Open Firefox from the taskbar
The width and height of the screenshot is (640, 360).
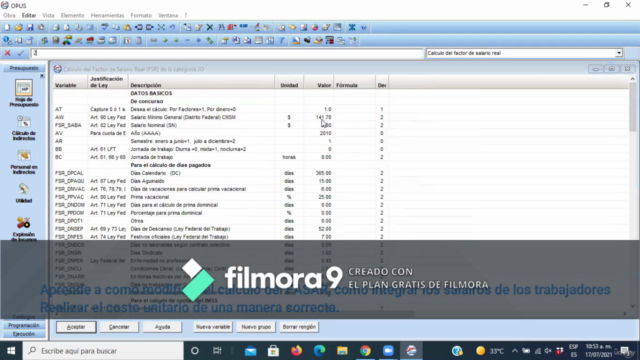(x=296, y=351)
